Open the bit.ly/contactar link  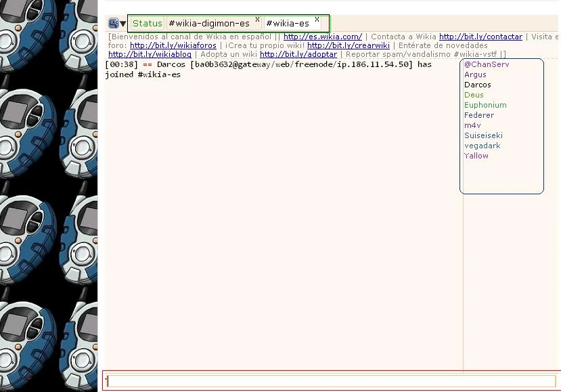[x=480, y=37]
